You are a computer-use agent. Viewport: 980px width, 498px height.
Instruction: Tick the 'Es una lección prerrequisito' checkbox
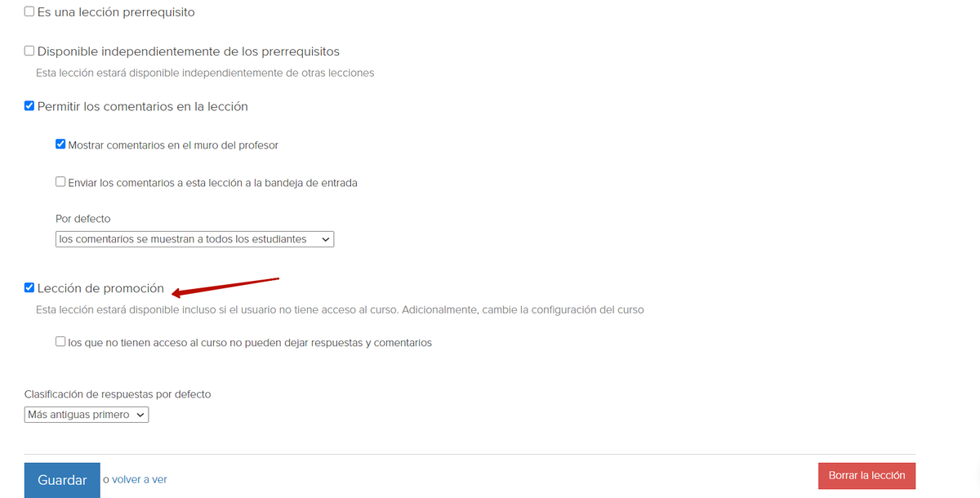tap(29, 12)
